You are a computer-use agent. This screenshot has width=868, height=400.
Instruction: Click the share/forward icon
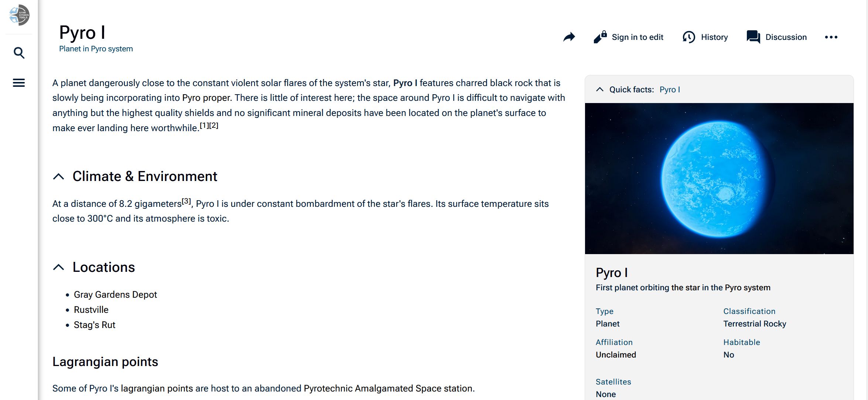coord(570,37)
